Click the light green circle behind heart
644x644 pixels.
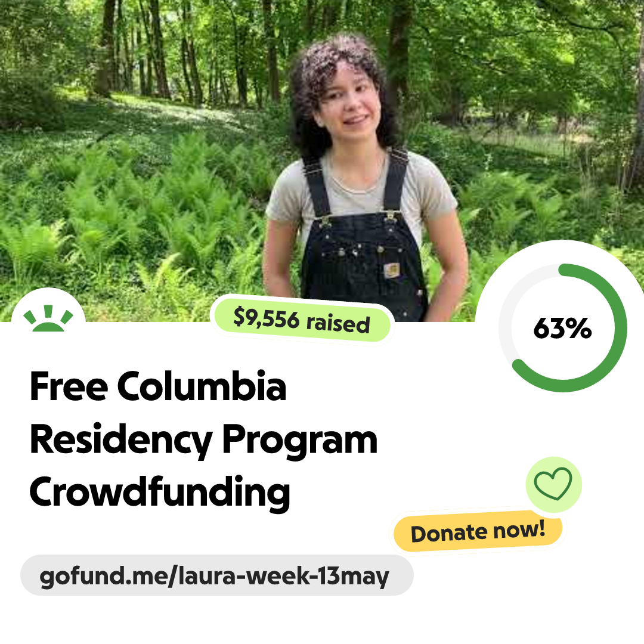click(553, 485)
